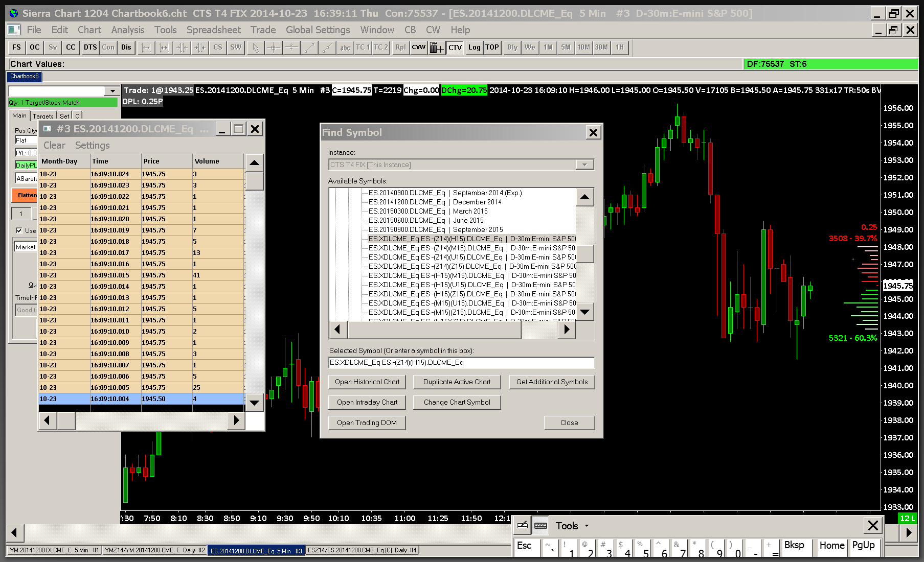Select ES.20150600.DLCME_Eq June 2015 symbol

point(426,220)
